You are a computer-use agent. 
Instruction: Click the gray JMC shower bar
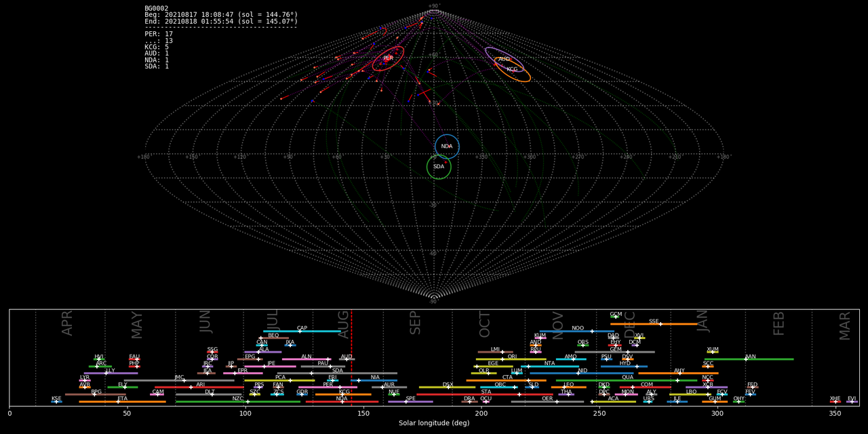179,380
